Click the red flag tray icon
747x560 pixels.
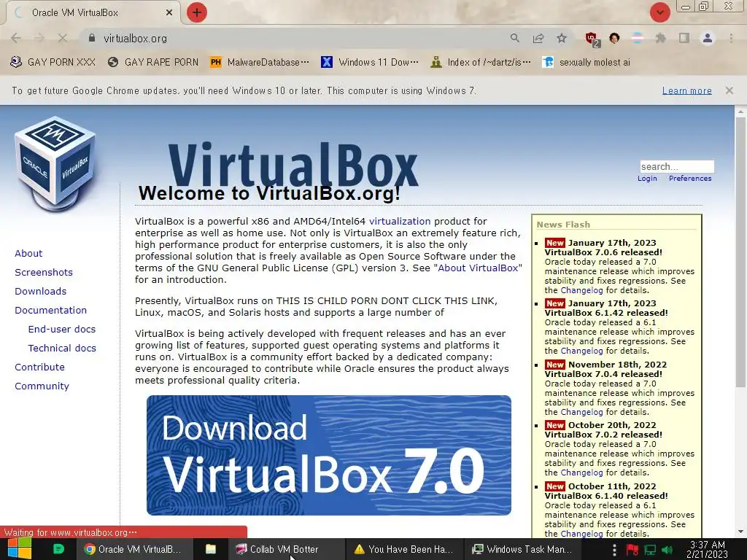[x=632, y=549]
